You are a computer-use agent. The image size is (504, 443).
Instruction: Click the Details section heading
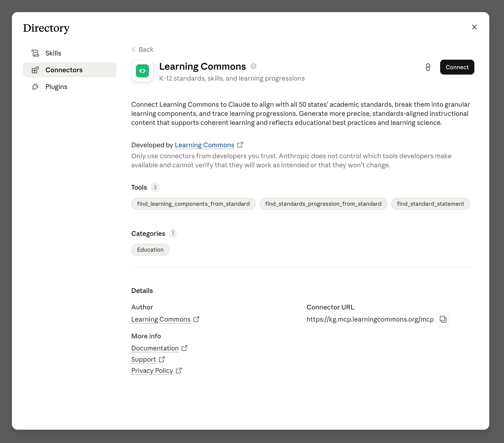pos(142,291)
